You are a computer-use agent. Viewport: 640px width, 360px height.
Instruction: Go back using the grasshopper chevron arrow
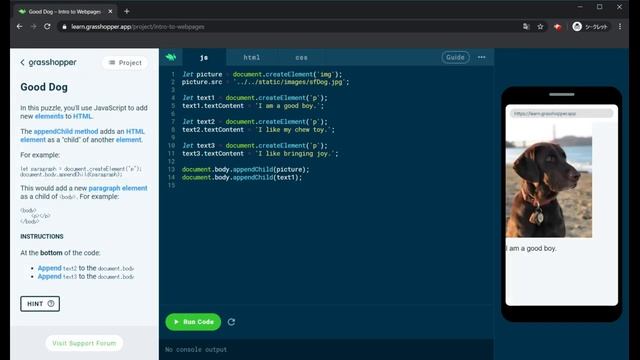tap(22, 62)
